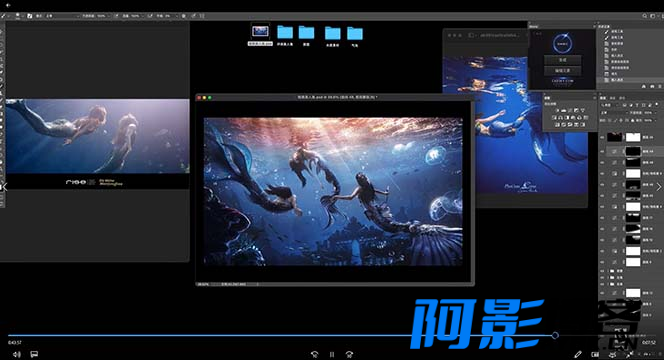Click the skip backward icon in the player
The image size is (664, 360).
[314, 354]
